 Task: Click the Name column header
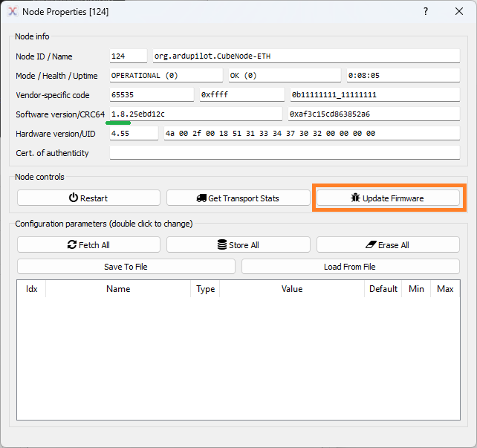[118, 289]
